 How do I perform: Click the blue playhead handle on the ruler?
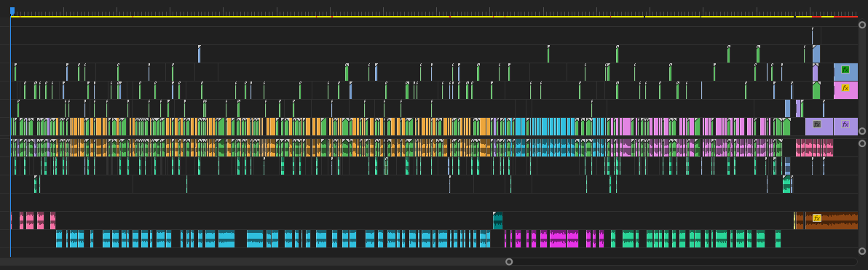[12, 10]
